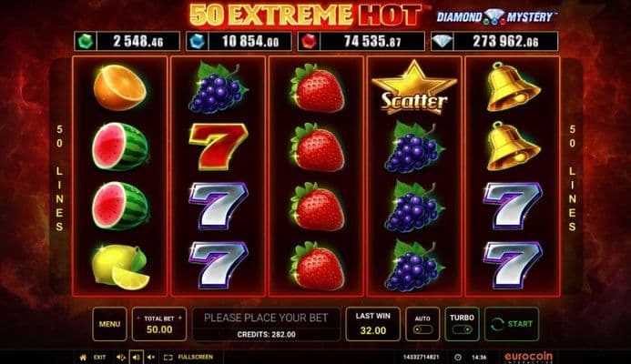This screenshot has height=364, width=631.
Task: Click the green emerald jackpot icon
Action: coord(86,41)
